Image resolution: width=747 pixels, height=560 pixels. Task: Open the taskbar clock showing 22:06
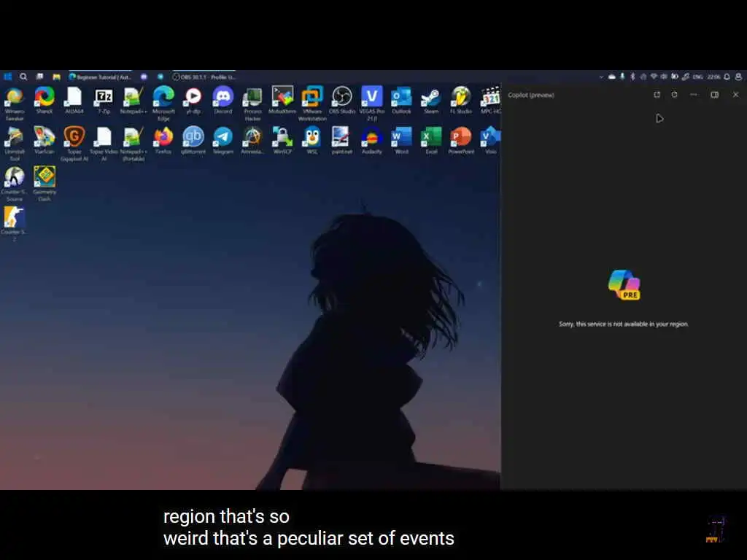coord(713,77)
